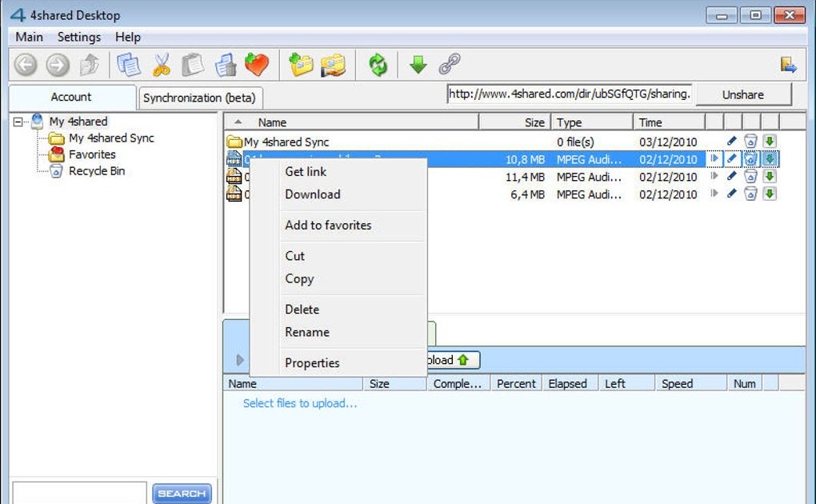
Task: Click the Copy documents toolbar icon
Action: pos(129,65)
